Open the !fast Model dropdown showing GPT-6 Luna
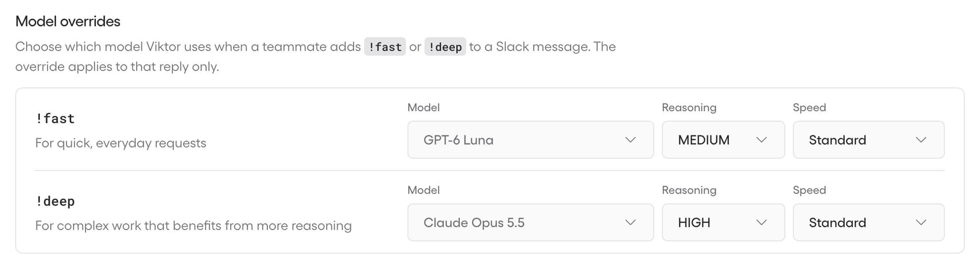 (530, 140)
